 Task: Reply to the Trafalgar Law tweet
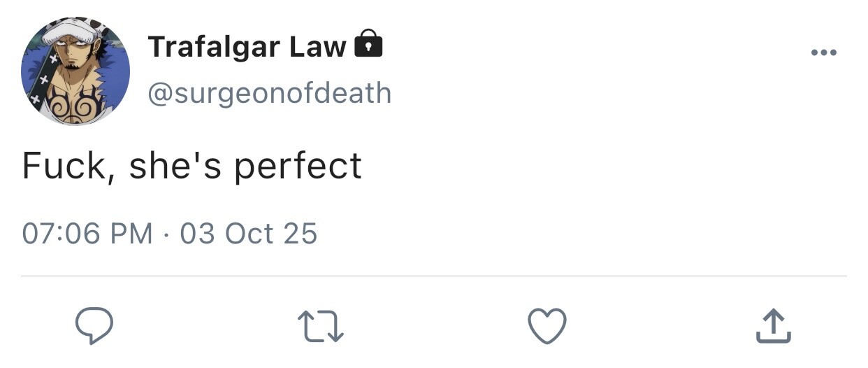tap(94, 326)
